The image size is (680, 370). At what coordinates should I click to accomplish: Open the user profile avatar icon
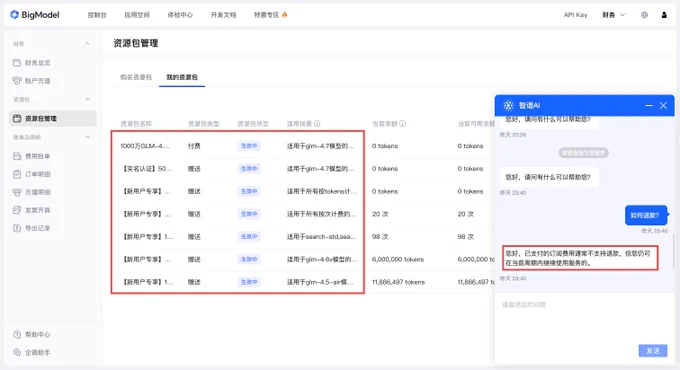[x=664, y=15]
